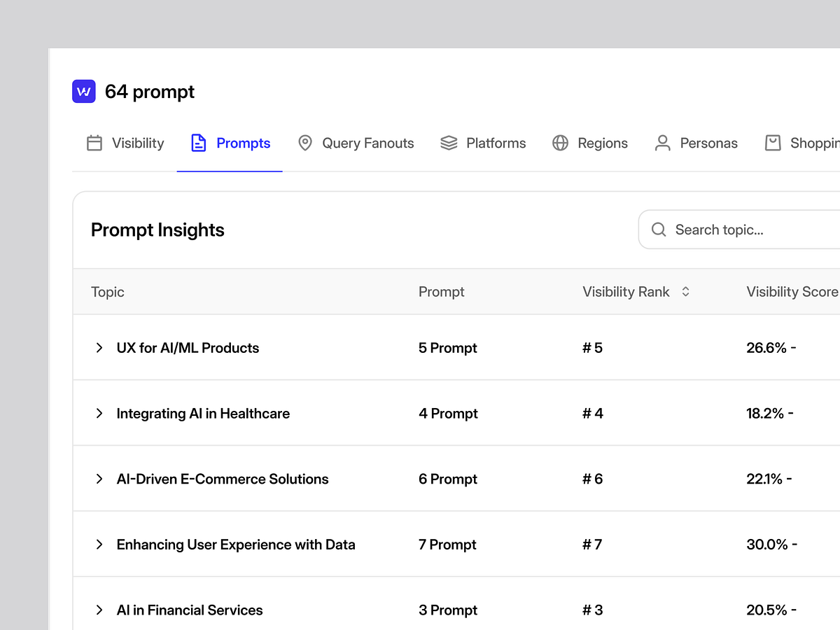840x630 pixels.
Task: Click the 5 Prompt cell
Action: point(448,348)
